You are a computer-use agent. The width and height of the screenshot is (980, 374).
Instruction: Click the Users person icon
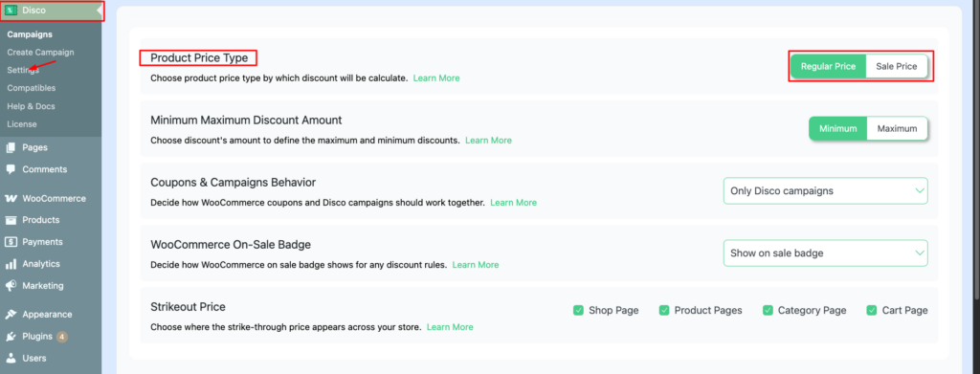pyautogui.click(x=11, y=359)
